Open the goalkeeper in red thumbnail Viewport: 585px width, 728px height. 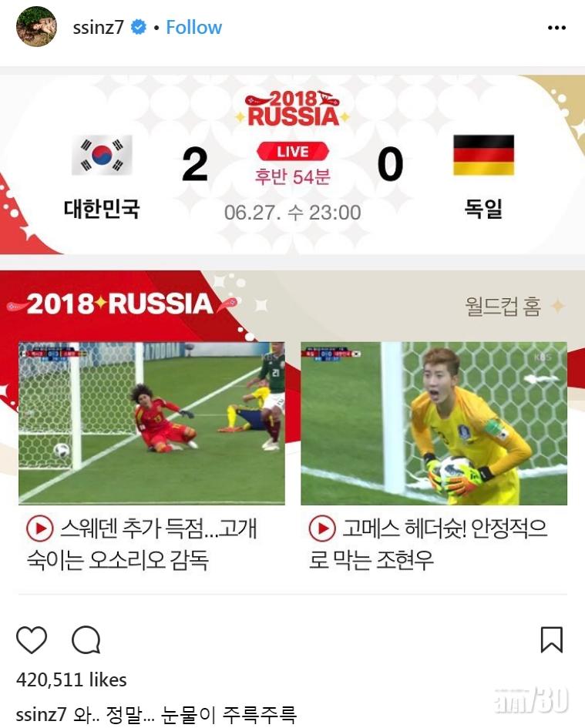(152, 423)
